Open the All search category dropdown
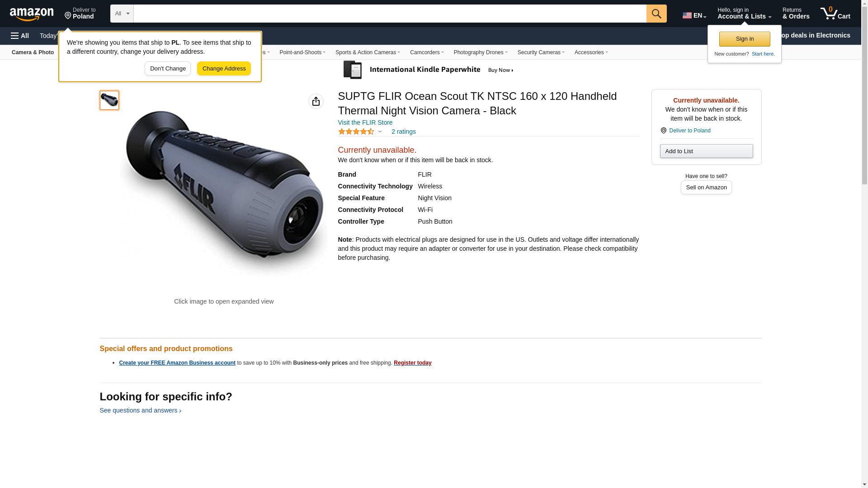 coord(122,14)
